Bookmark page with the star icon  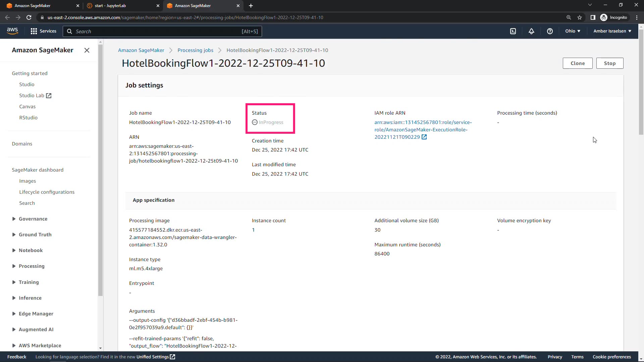(580, 17)
